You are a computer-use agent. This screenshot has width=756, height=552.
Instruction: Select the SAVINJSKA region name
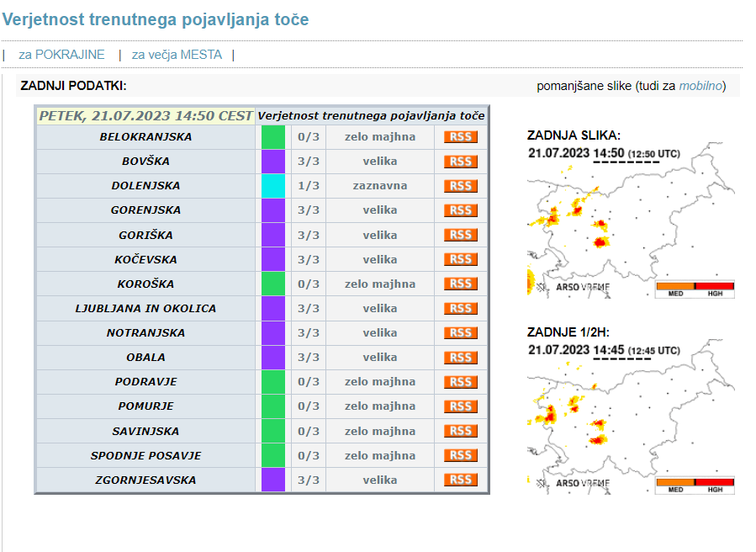[x=145, y=431]
